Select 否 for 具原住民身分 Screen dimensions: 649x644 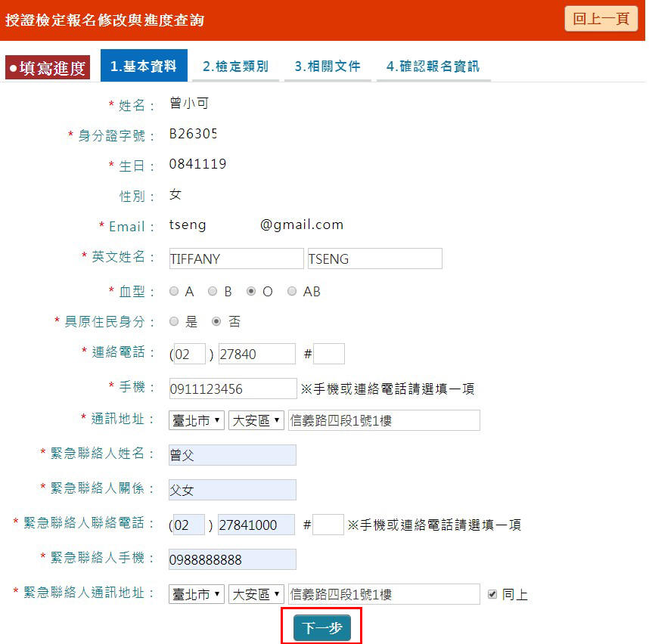[x=216, y=321]
